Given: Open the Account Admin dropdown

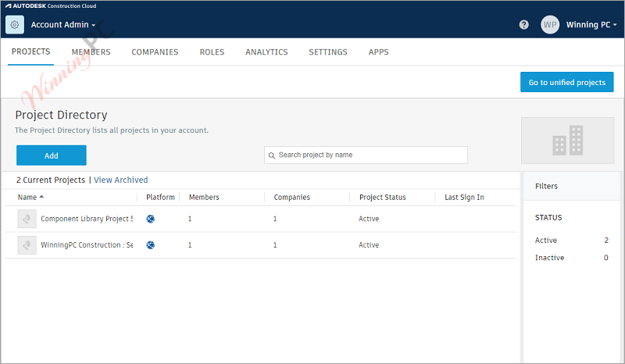Looking at the screenshot, I should [x=63, y=25].
